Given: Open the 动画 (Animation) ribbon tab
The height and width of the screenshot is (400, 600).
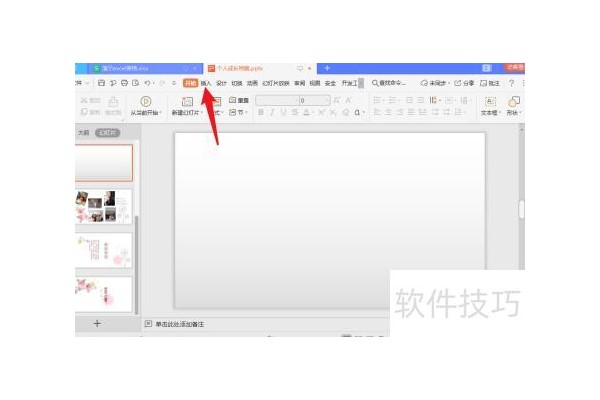Looking at the screenshot, I should [252, 83].
